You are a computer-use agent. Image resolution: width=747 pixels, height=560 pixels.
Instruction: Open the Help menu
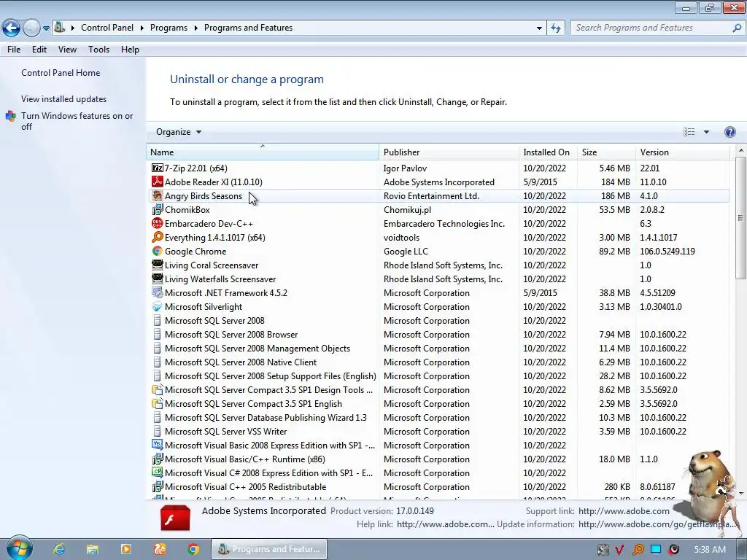pyautogui.click(x=130, y=50)
